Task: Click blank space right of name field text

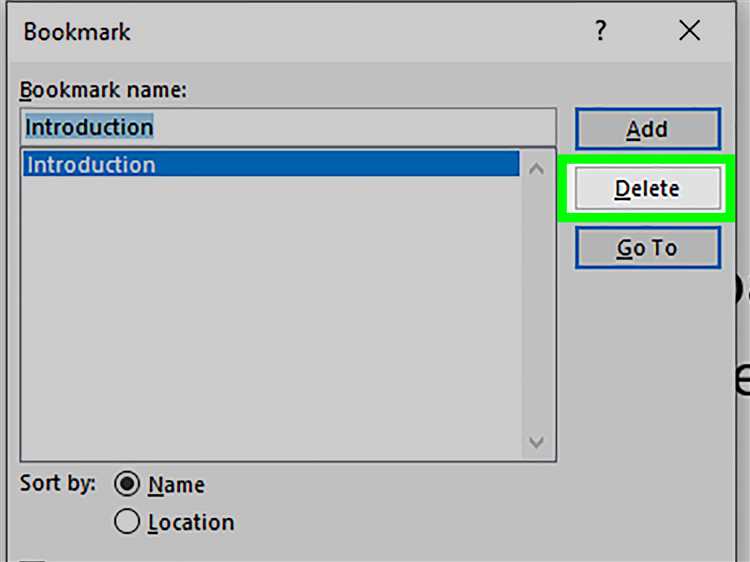Action: (354, 127)
